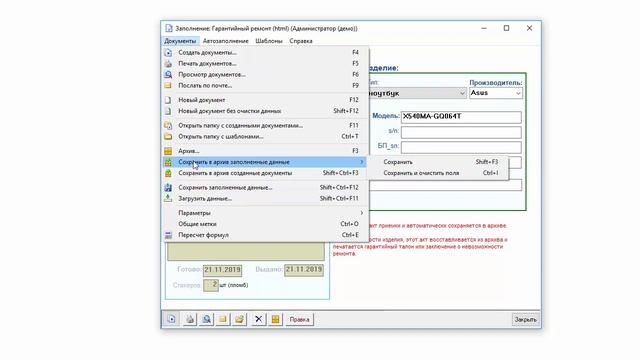Click the preview magnifier icon in bottom toolbar

click(x=207, y=319)
